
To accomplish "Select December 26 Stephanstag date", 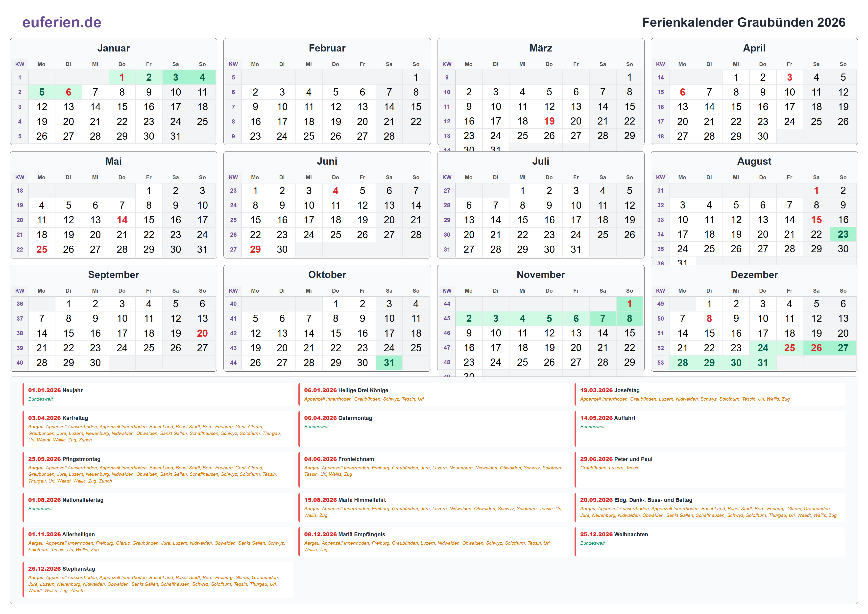I will [816, 348].
